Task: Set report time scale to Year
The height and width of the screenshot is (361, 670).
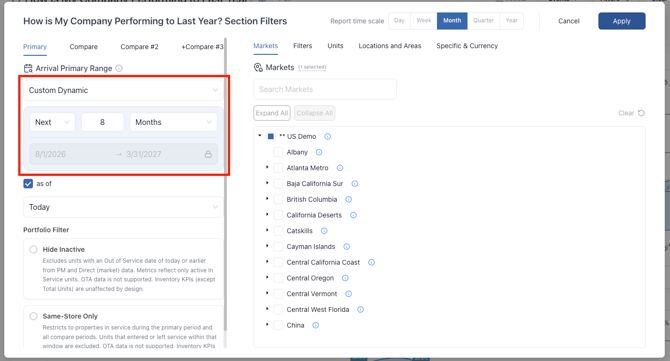Action: (x=511, y=21)
